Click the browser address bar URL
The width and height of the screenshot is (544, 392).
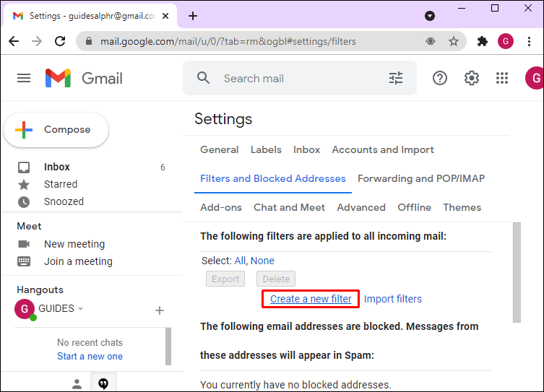[x=228, y=42]
